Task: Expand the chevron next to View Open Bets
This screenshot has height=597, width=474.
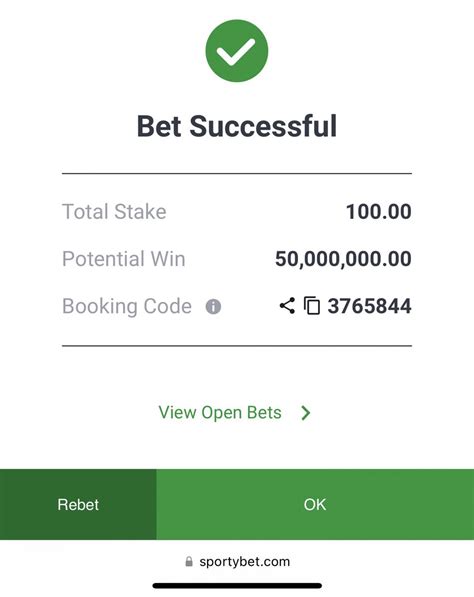Action: pos(306,413)
